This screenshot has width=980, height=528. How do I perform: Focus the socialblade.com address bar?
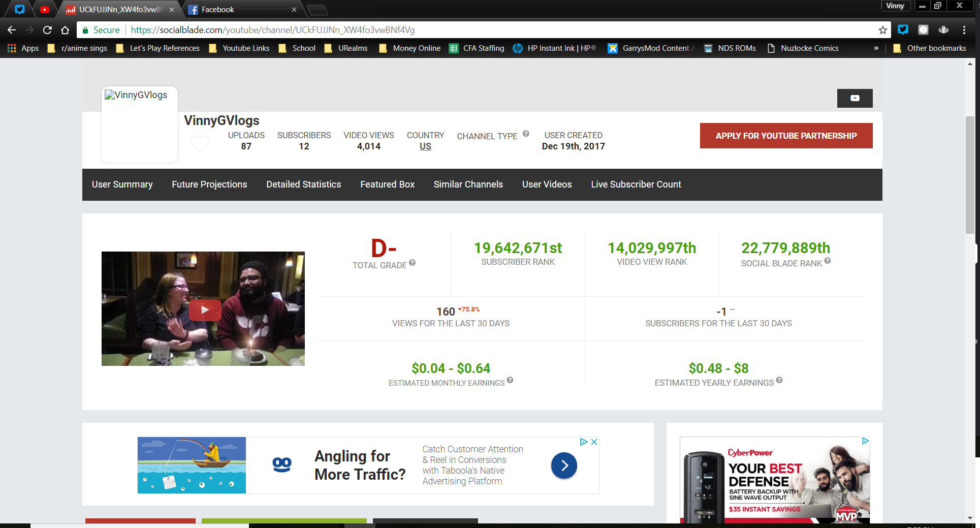(478, 30)
